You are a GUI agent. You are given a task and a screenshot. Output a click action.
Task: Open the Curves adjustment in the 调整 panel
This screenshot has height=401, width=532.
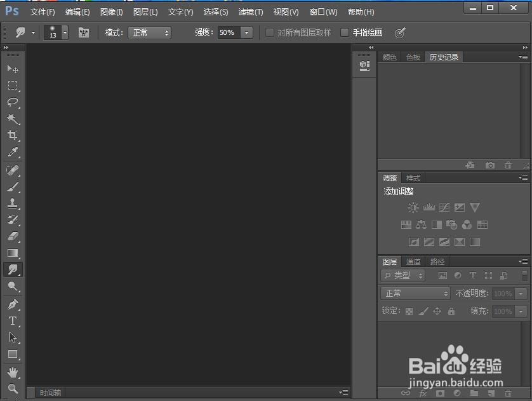(444, 207)
